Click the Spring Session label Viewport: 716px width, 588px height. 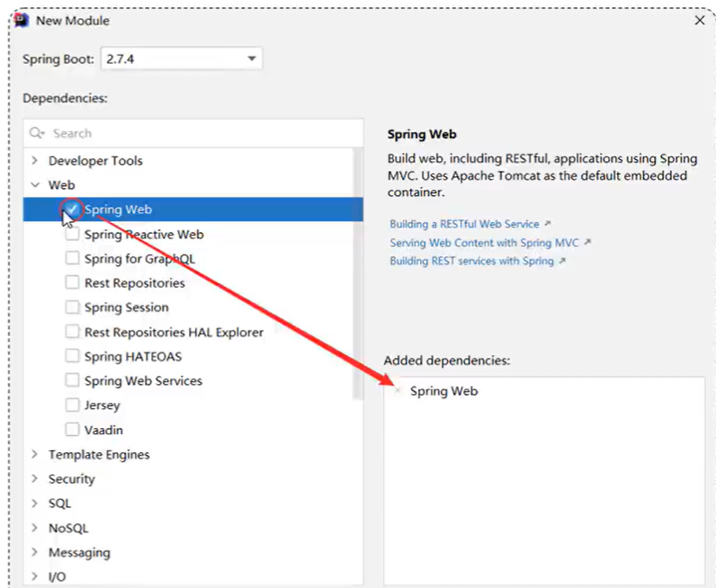(x=127, y=307)
